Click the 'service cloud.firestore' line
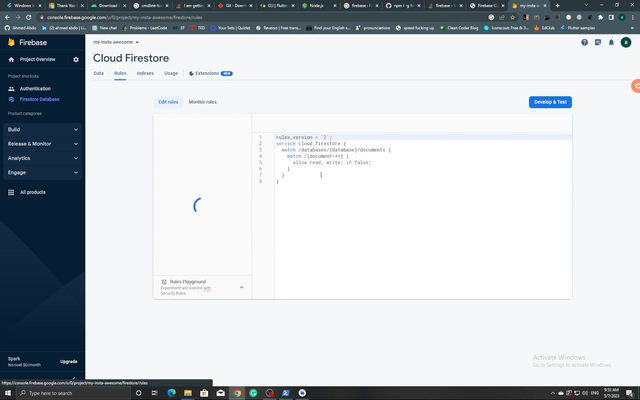This screenshot has width=640, height=400. point(311,144)
